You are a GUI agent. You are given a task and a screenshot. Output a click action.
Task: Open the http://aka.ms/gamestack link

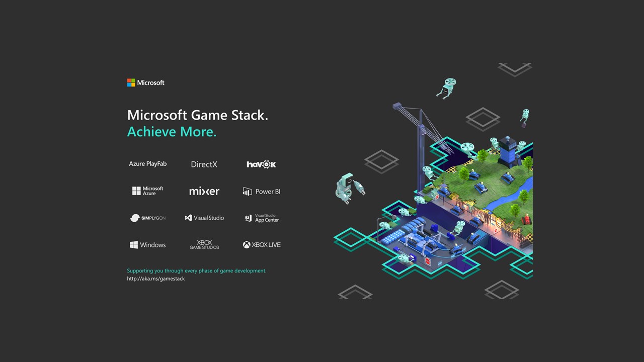155,279
